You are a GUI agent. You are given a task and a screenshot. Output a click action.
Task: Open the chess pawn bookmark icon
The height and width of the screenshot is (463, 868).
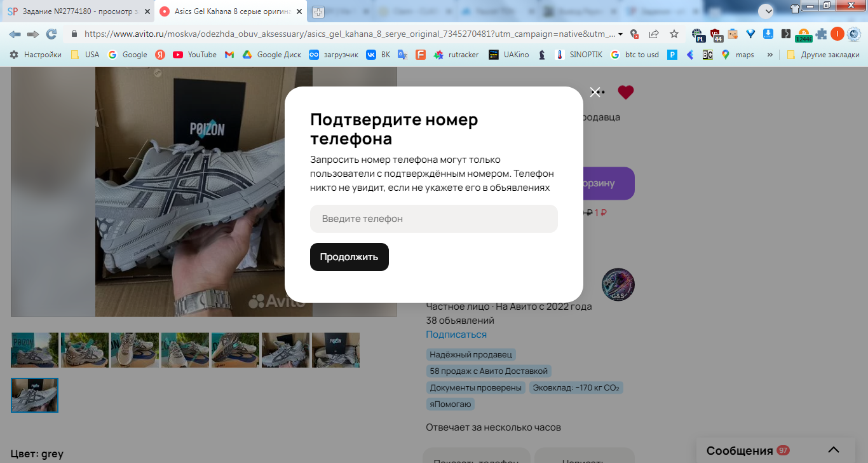(x=541, y=55)
